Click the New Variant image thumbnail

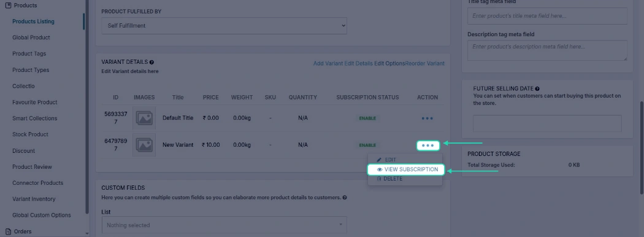pyautogui.click(x=144, y=145)
